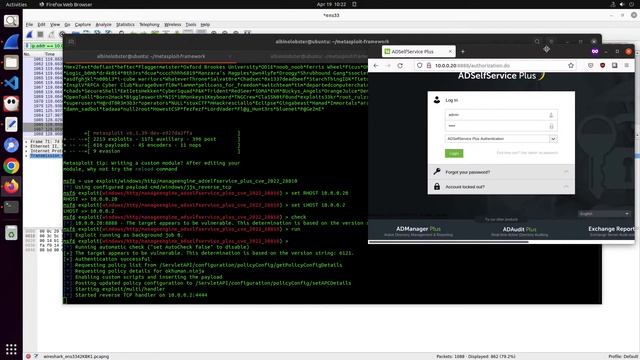The width and height of the screenshot is (640, 360).
Task: Close the ADSelfService Plus tab
Action: point(450,51)
